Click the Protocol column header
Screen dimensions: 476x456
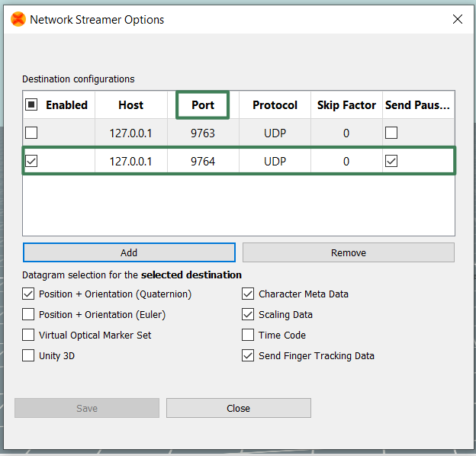275,105
